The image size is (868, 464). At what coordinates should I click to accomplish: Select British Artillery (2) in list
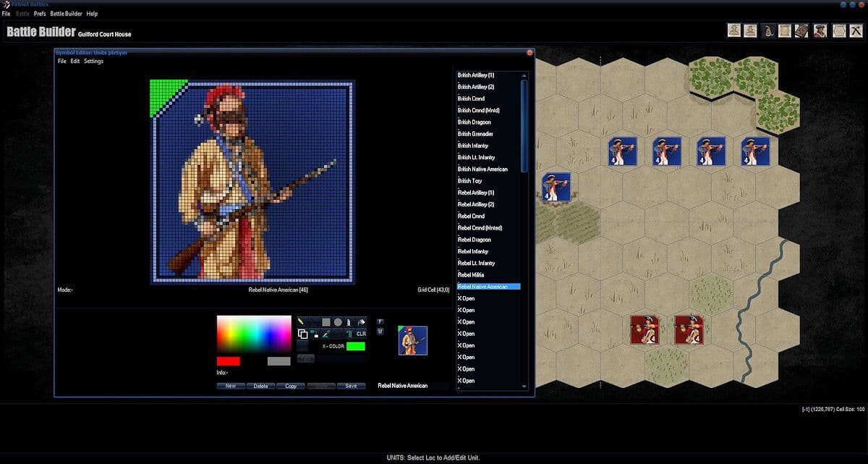(476, 87)
